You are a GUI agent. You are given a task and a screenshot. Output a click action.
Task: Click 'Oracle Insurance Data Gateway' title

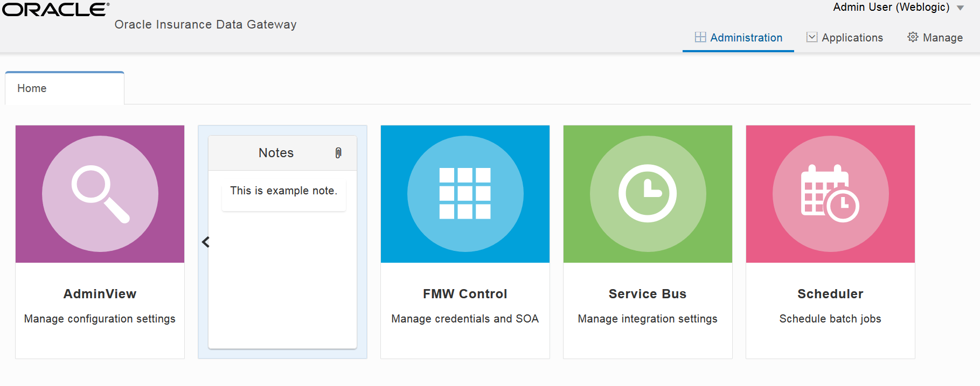[205, 25]
